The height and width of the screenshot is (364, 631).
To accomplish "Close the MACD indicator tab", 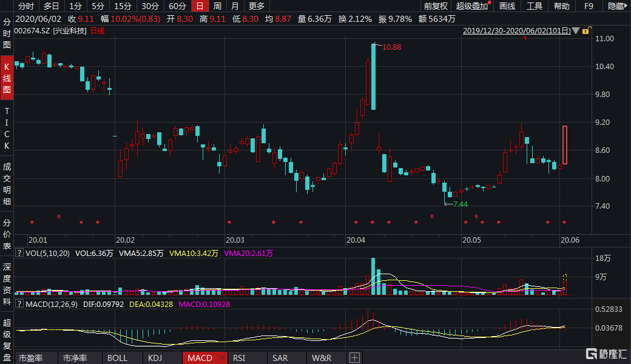I will (222, 358).
